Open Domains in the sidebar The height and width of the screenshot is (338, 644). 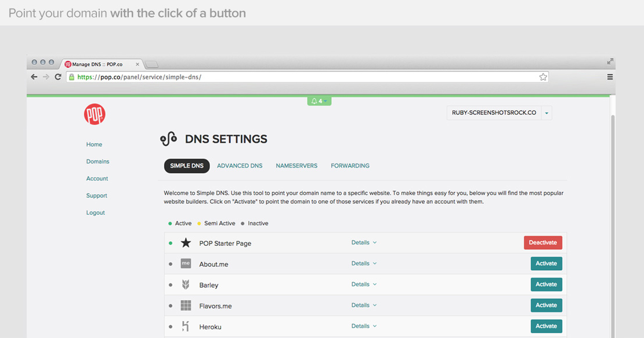point(97,162)
